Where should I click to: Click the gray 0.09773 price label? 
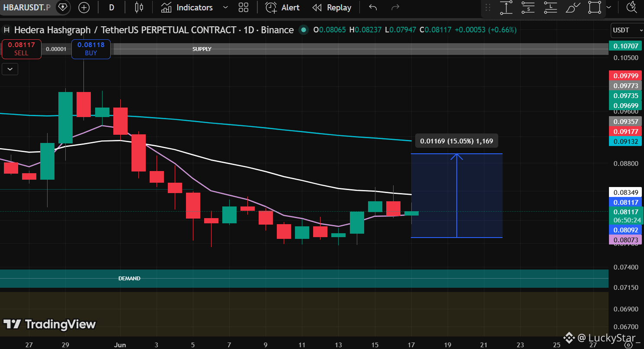click(625, 86)
